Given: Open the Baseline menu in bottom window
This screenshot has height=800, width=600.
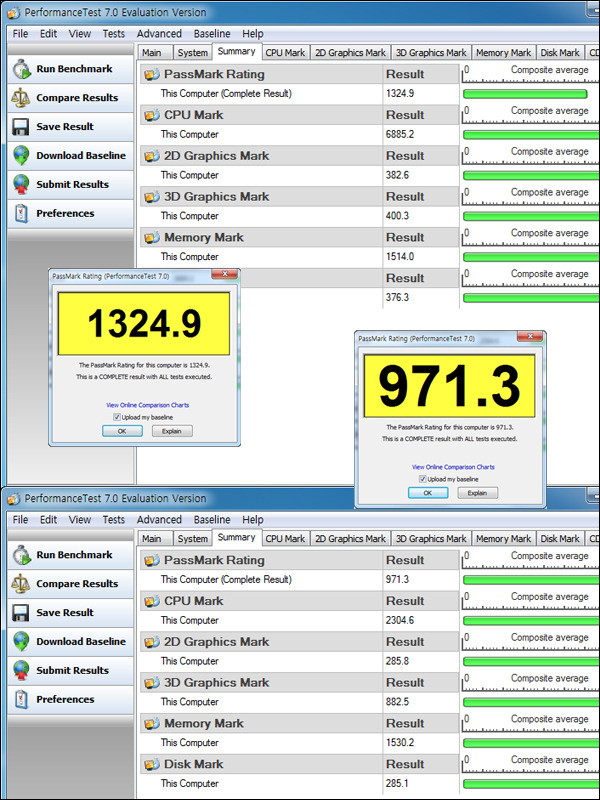Looking at the screenshot, I should (212, 520).
